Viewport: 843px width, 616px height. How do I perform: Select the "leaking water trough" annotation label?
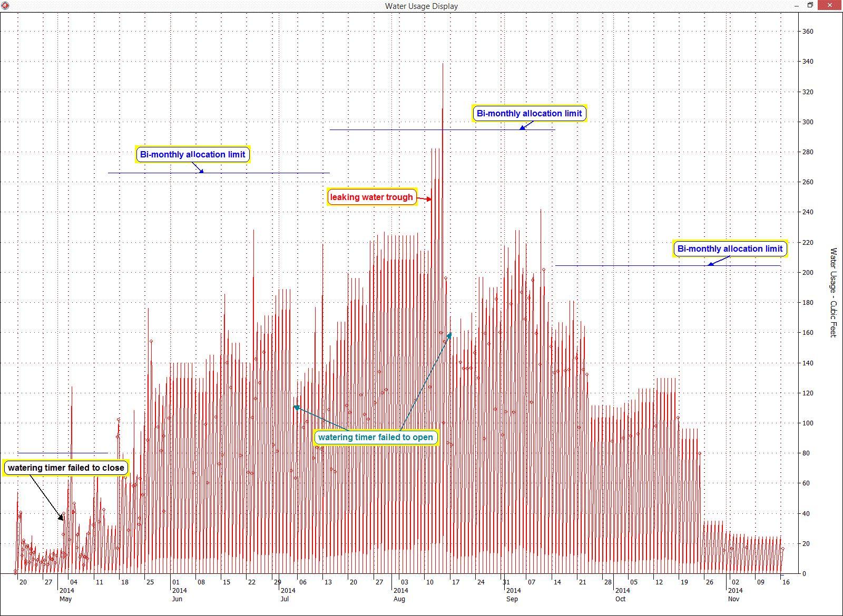coord(371,197)
